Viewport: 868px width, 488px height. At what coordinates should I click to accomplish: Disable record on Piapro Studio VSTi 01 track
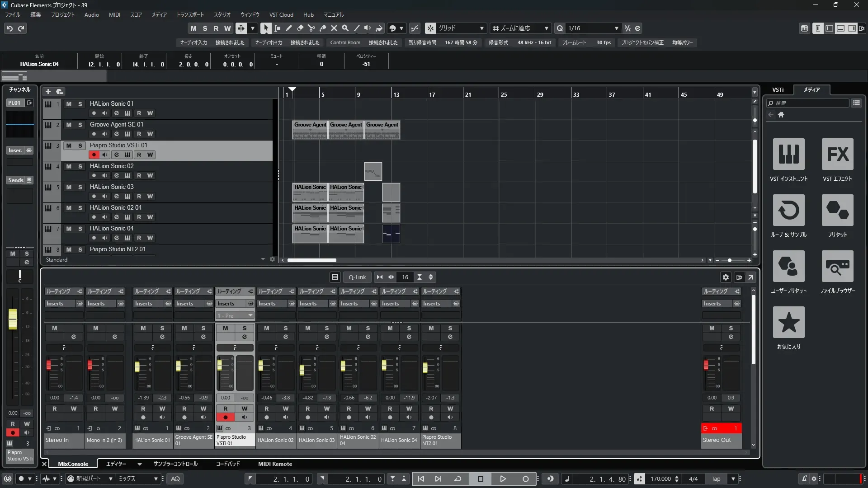94,155
